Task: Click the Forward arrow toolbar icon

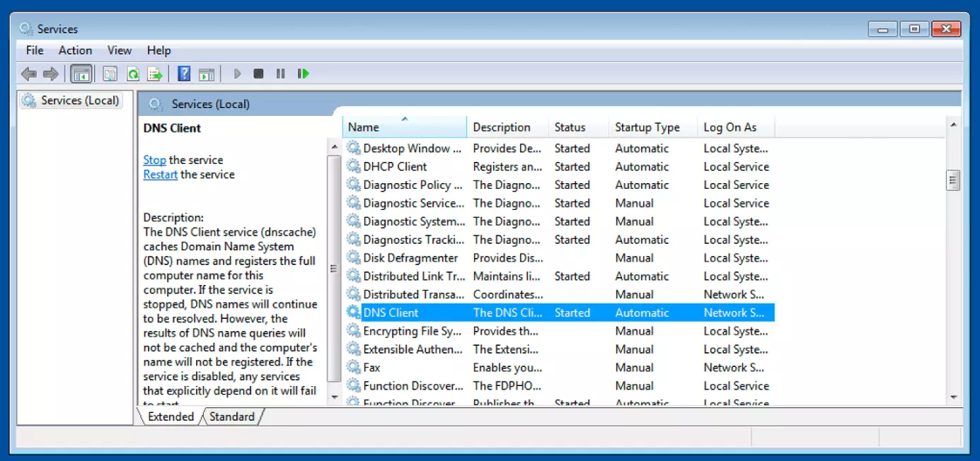Action: pos(50,74)
